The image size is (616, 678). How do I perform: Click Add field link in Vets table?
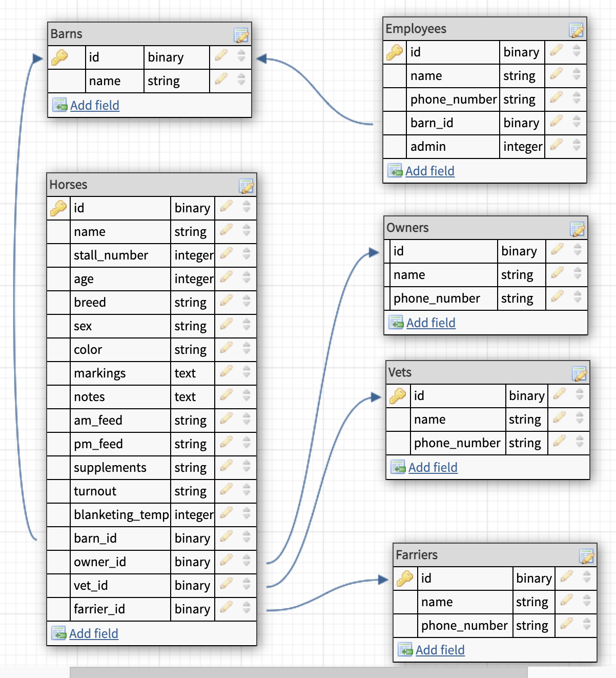[433, 467]
